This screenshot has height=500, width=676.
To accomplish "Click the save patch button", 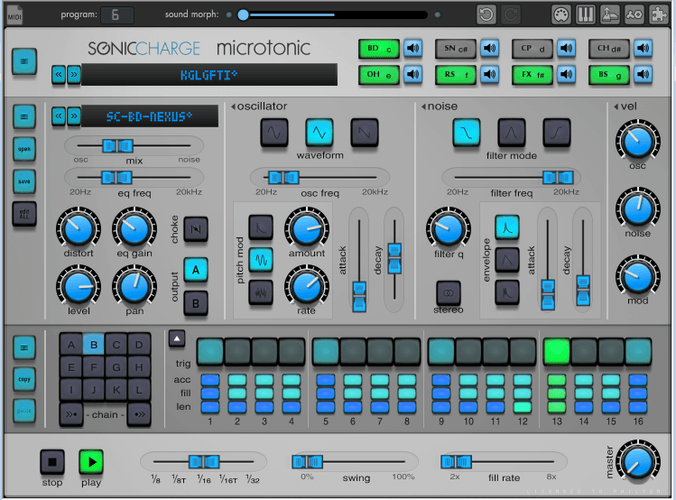I will click(23, 180).
